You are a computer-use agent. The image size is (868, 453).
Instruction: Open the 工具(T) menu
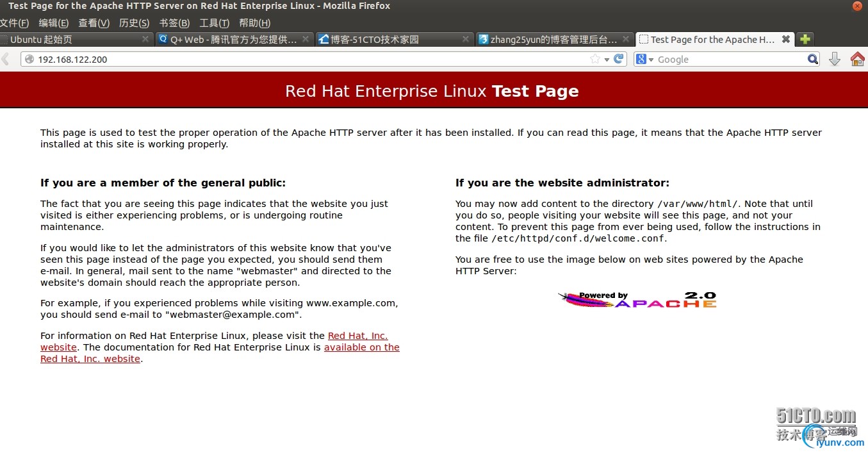[214, 23]
